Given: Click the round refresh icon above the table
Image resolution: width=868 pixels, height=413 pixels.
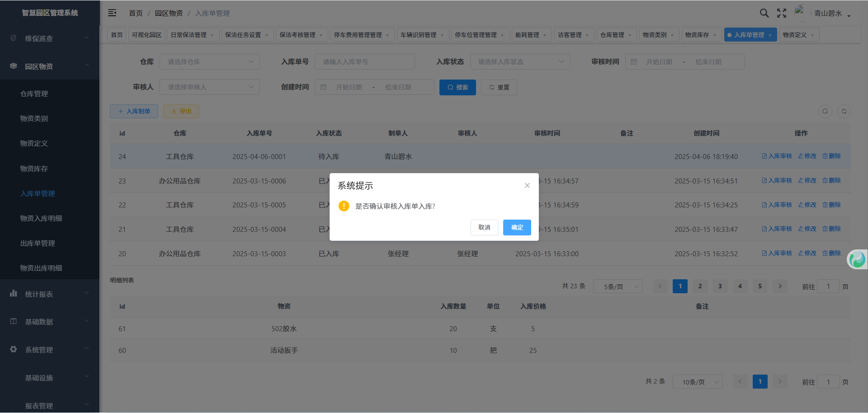Looking at the screenshot, I should [x=844, y=112].
